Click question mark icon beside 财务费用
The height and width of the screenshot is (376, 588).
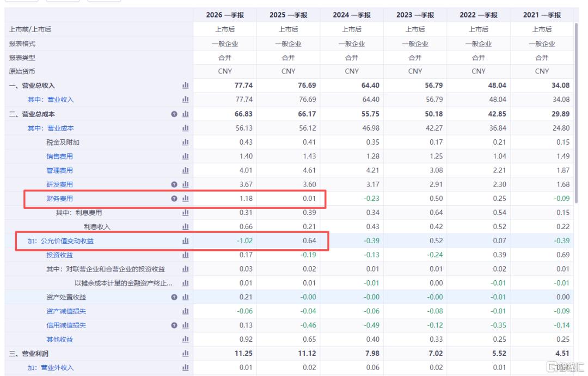click(x=174, y=199)
